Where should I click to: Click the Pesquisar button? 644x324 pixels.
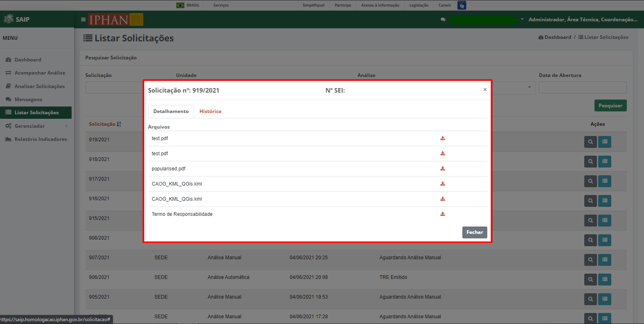(610, 106)
